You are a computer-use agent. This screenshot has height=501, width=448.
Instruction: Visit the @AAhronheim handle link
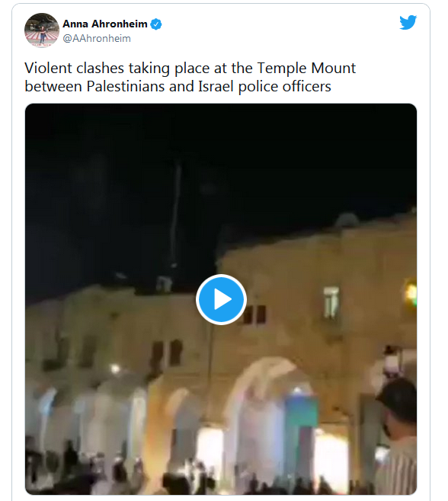97,38
